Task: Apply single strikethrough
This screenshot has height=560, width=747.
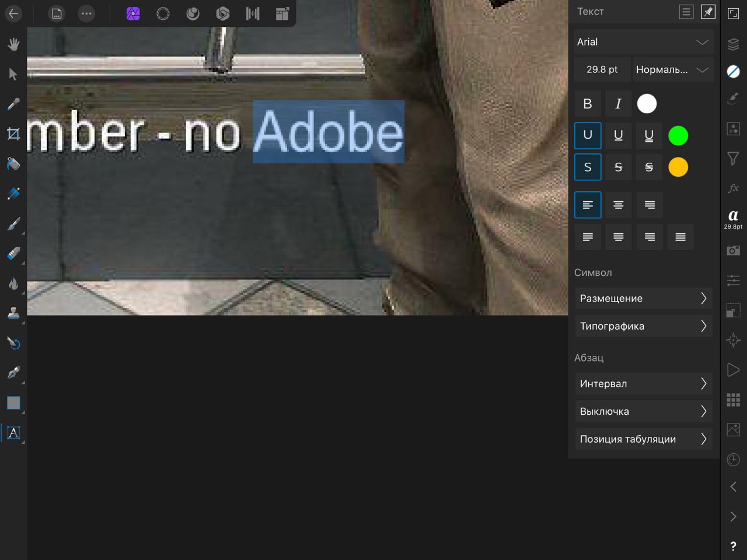Action: [x=619, y=167]
